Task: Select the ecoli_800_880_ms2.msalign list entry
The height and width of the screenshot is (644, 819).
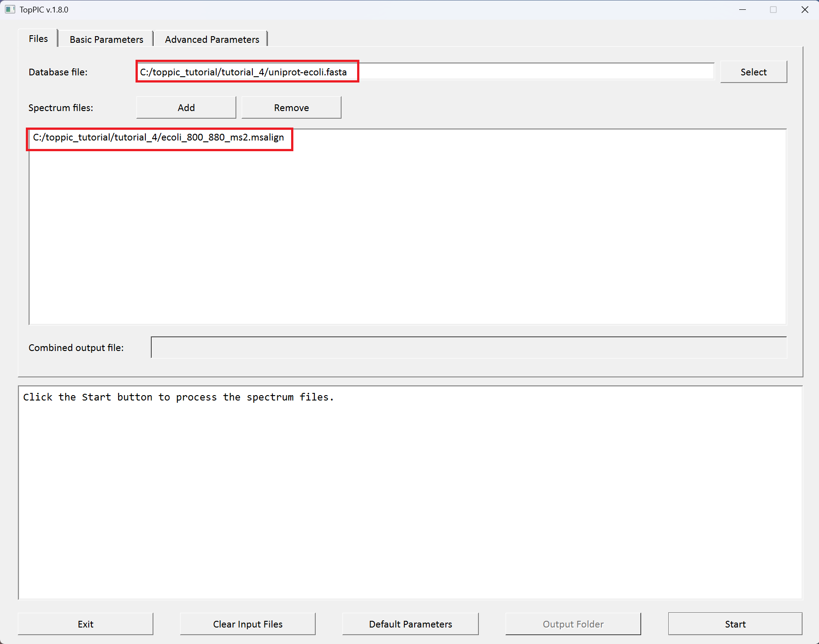Action: [158, 137]
